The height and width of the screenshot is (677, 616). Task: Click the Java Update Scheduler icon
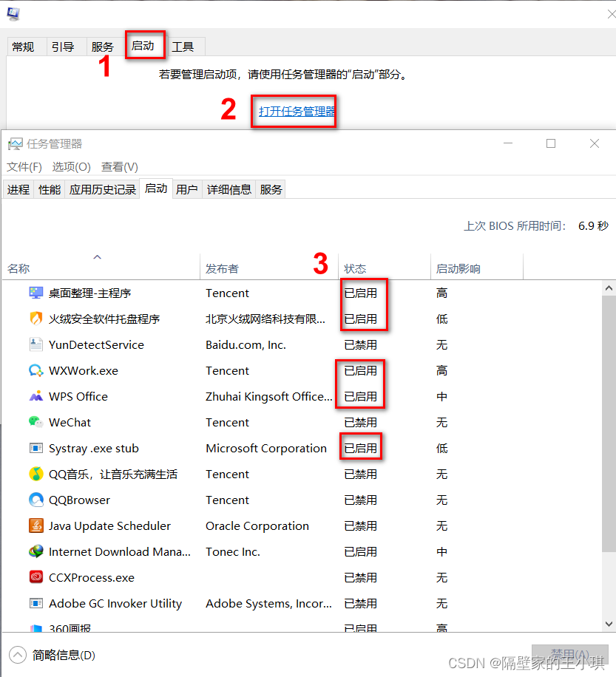point(35,526)
